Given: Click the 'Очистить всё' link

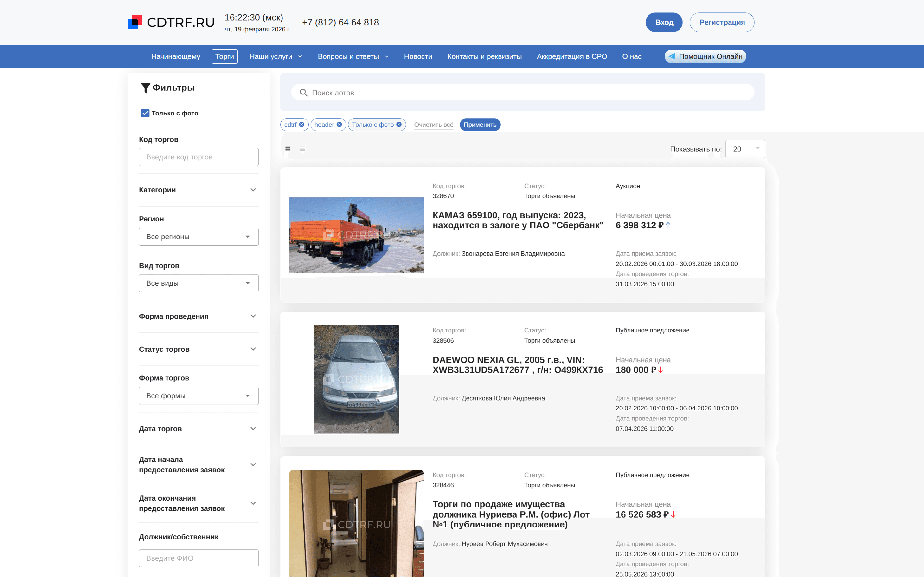Looking at the screenshot, I should pos(433,125).
